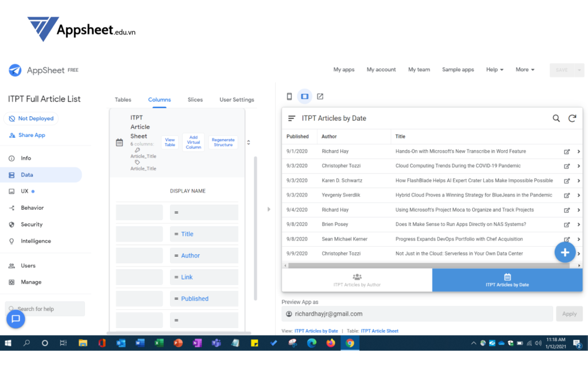Click the Share App link
Image resolution: width=588 pixels, height=368 pixels.
tap(27, 135)
